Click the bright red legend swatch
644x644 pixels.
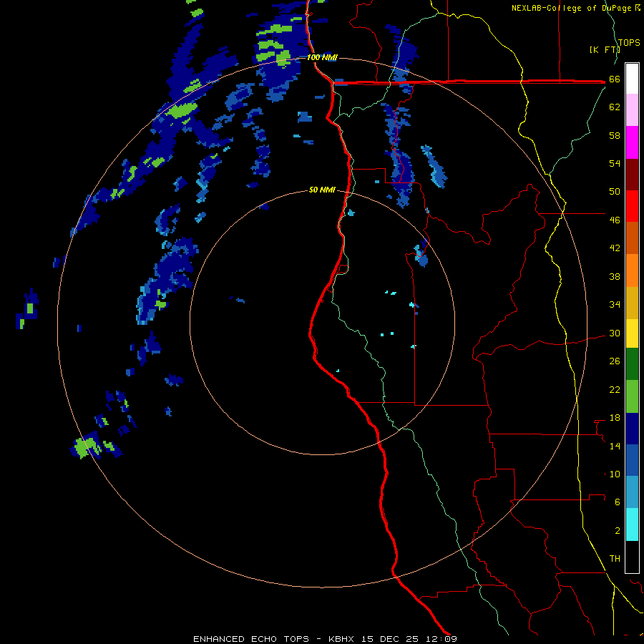(x=632, y=206)
